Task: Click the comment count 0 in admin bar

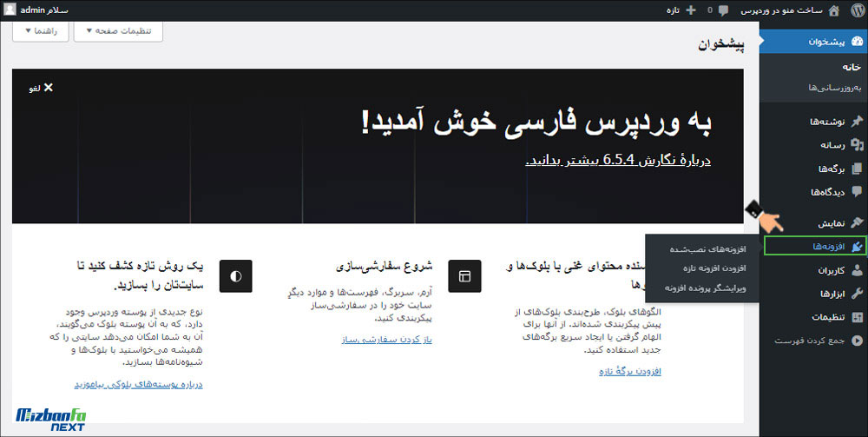Action: (x=710, y=10)
